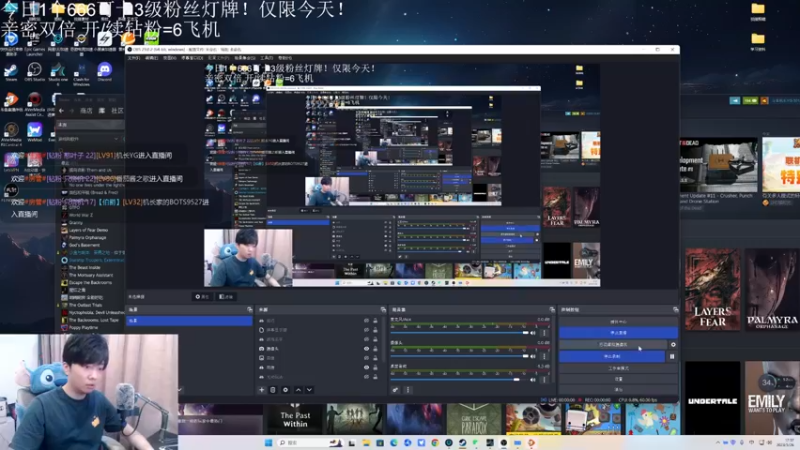
Task: Open OBS 帮助 (Help) menu
Action: [x=285, y=58]
